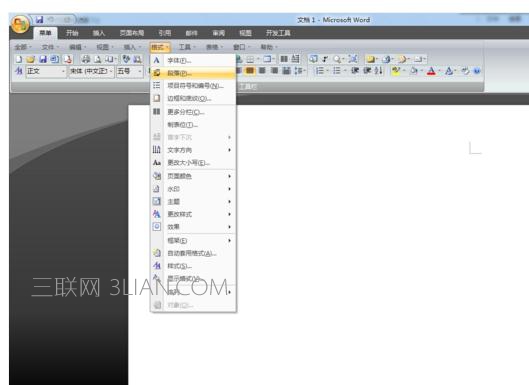529x385 pixels.
Task: Open the 正文 style combo box
Action: 46,71
